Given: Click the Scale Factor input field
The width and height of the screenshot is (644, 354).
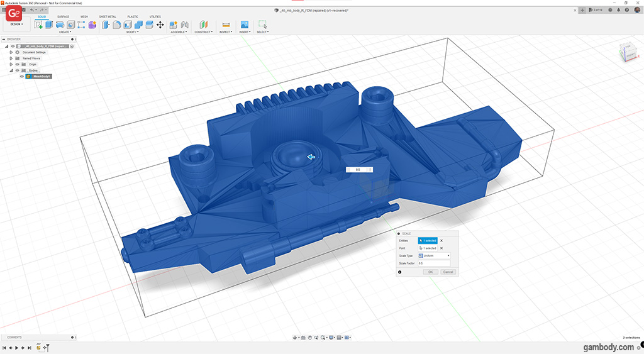Looking at the screenshot, I should click(433, 263).
